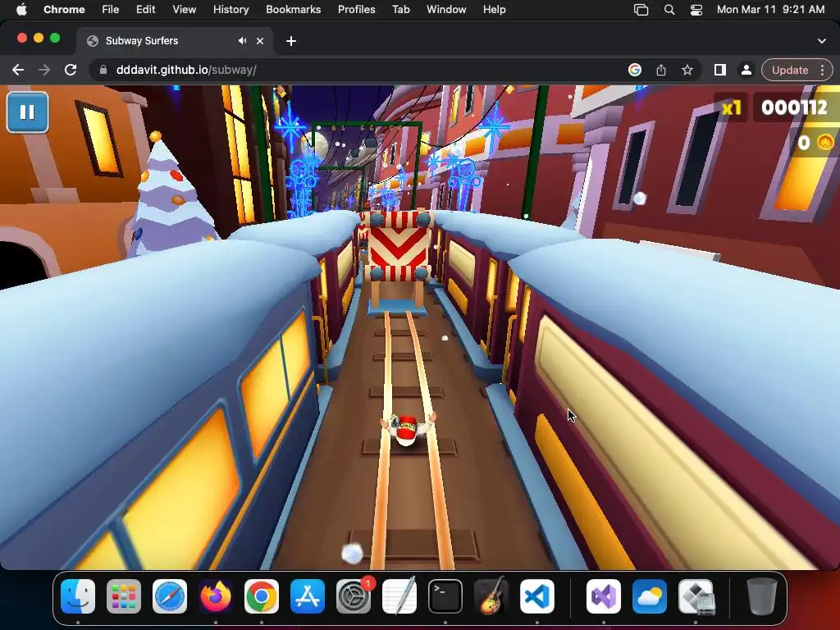Open Spotlight search in menu bar

[x=669, y=9]
